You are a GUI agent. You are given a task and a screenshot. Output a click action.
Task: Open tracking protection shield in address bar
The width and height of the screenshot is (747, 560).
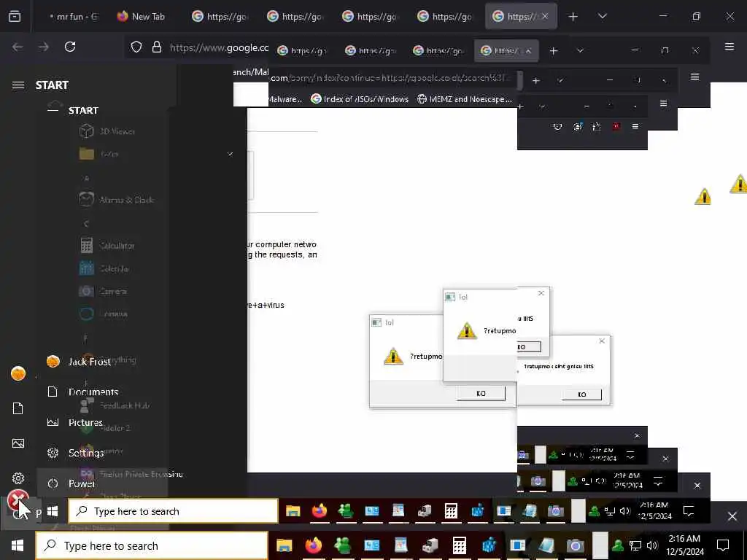pyautogui.click(x=136, y=47)
